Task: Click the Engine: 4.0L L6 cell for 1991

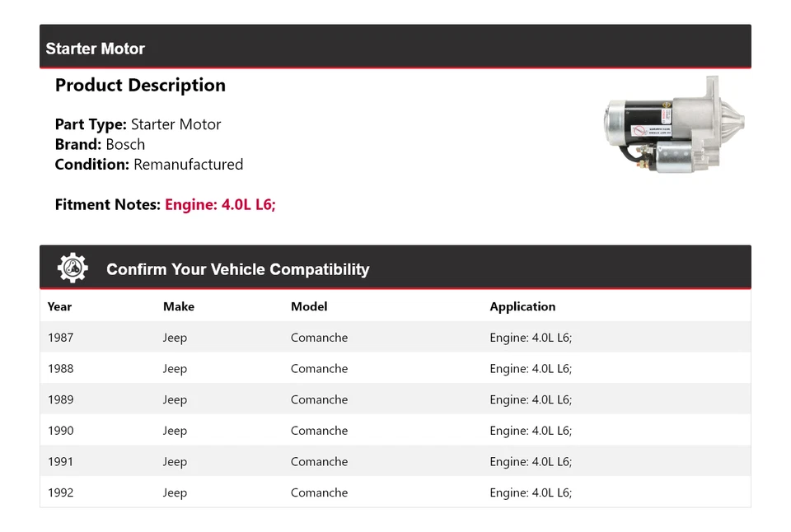Action: (531, 461)
